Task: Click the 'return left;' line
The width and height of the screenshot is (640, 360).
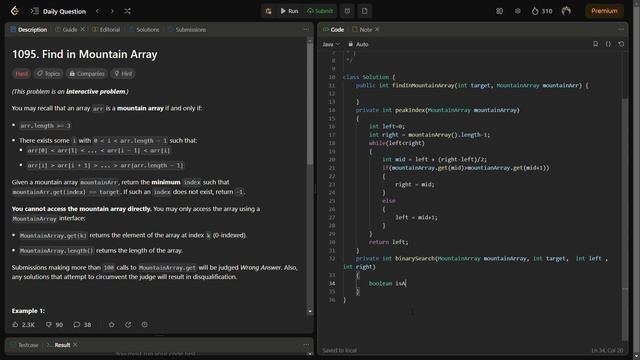Action: pos(388,242)
